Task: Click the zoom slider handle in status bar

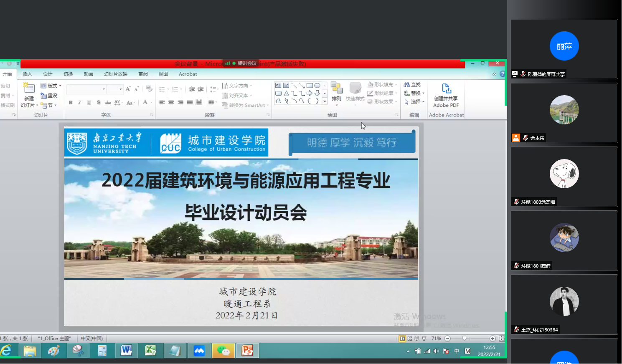Action: pos(464,339)
